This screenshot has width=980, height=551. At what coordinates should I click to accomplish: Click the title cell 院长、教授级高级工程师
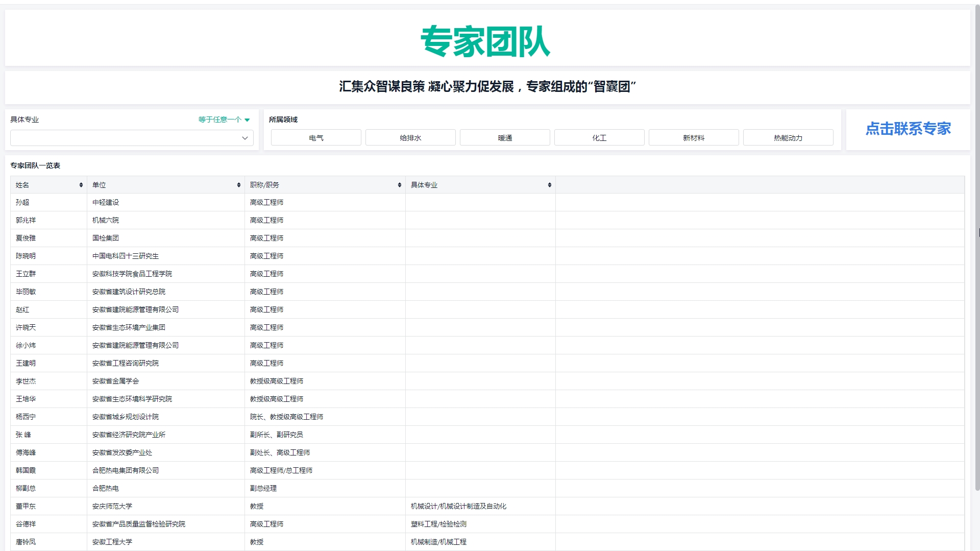click(325, 417)
